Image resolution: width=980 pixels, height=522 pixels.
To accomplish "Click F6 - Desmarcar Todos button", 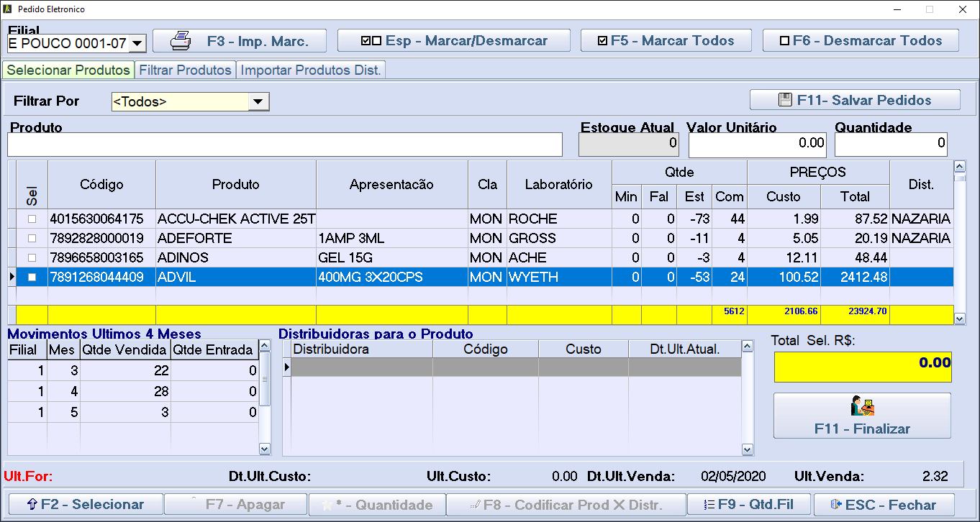I will tap(861, 41).
